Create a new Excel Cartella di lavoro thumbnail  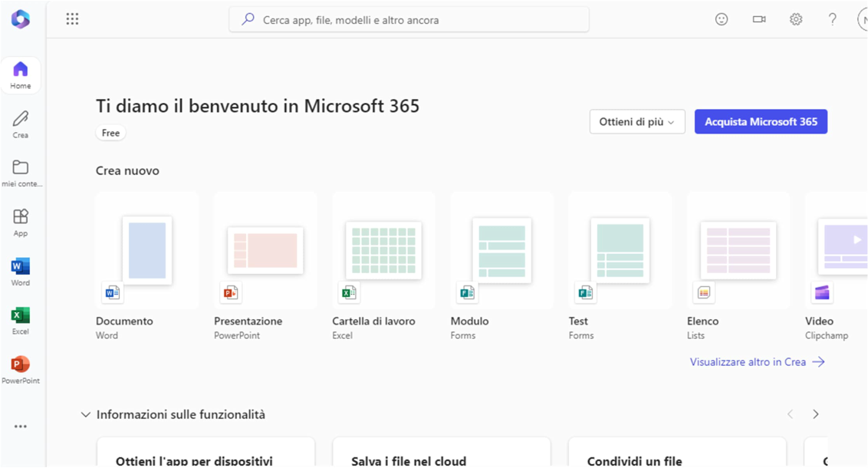pyautogui.click(x=383, y=250)
